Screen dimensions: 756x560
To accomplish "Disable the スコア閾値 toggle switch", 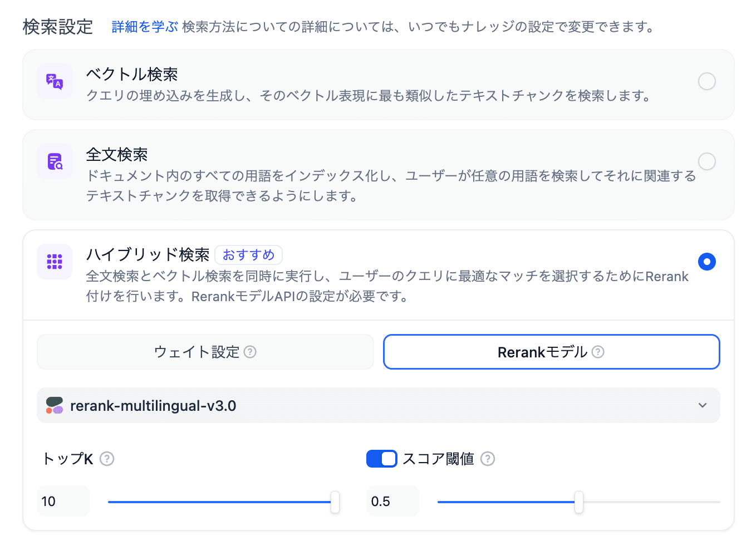I will (381, 459).
